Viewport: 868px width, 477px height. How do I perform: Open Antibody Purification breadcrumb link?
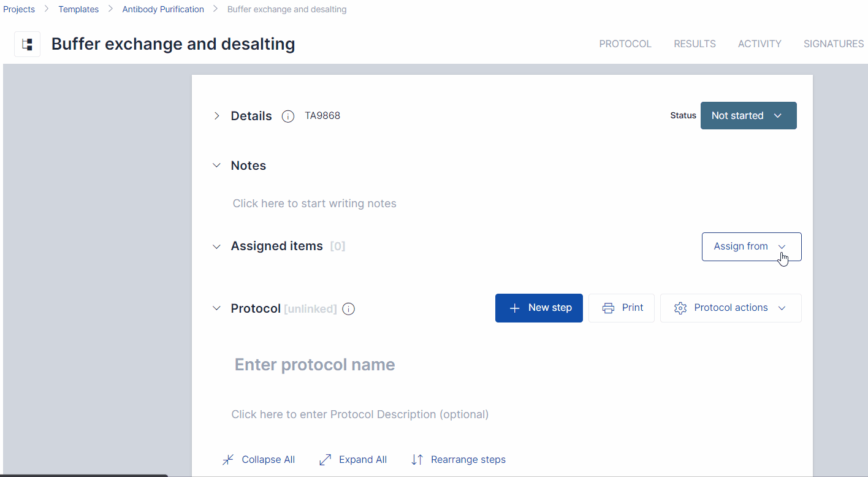coord(163,9)
